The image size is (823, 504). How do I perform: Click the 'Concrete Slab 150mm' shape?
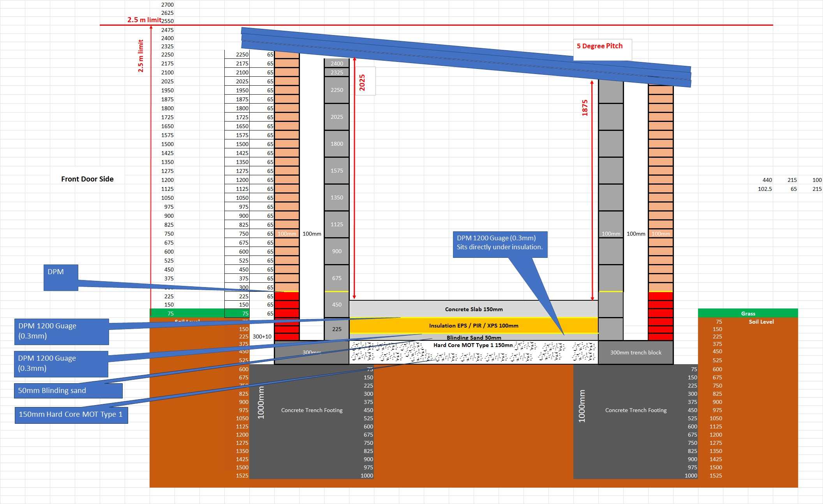474,309
